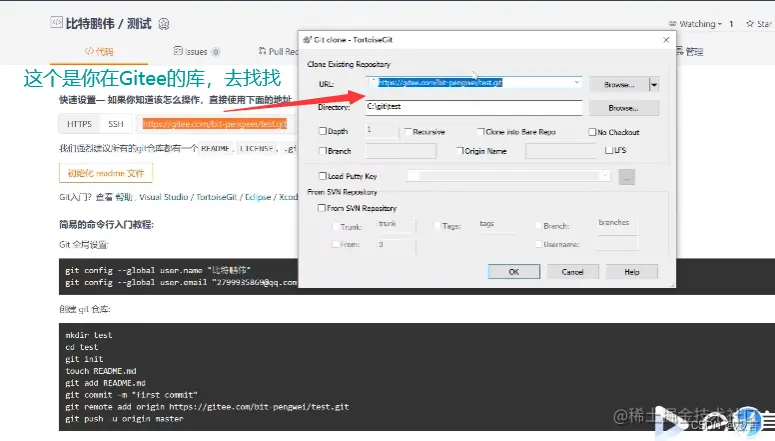775x441 pixels.
Task: Select the HTTPS protocol tab
Action: (80, 124)
